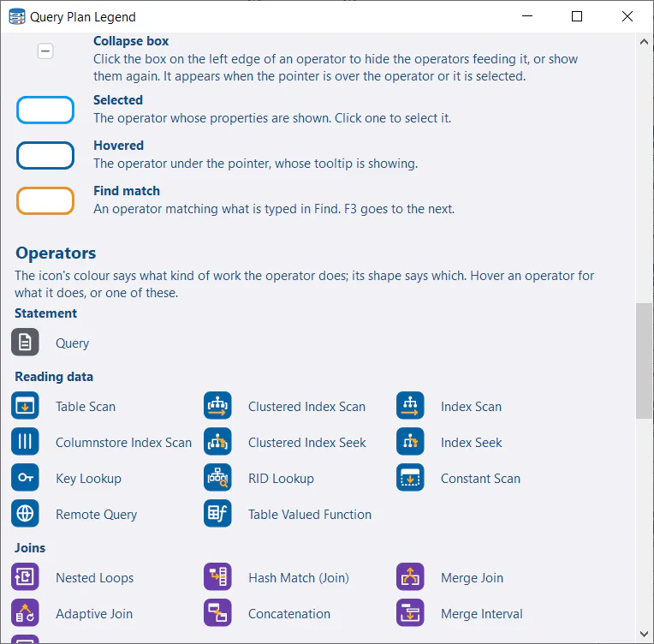654x644 pixels.
Task: Click the Statement subheading
Action: [46, 313]
